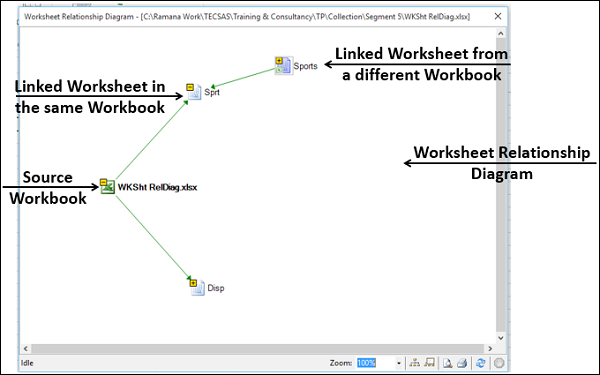
Task: Select the Sports linked worksheet icon
Action: pyautogui.click(x=284, y=66)
